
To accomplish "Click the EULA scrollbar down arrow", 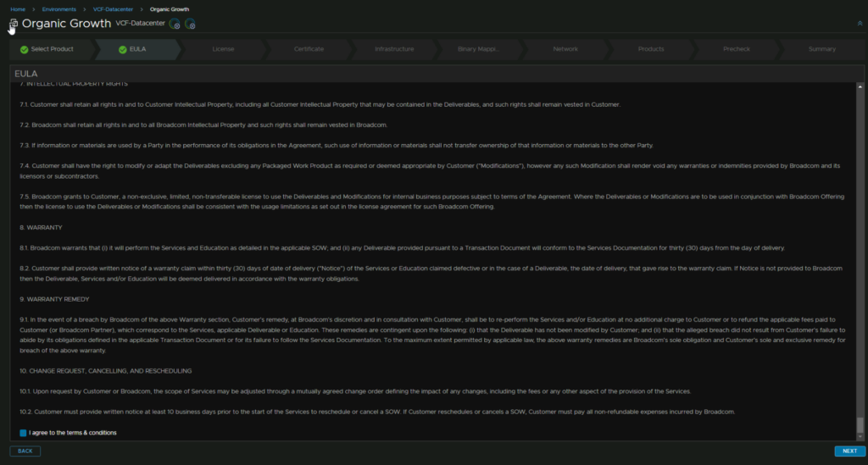I will pos(860,437).
